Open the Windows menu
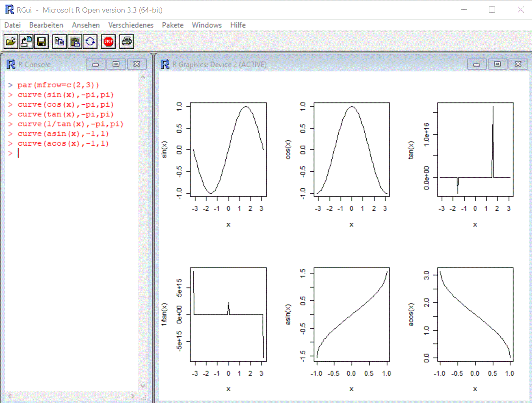This screenshot has width=532, height=403. [206, 25]
